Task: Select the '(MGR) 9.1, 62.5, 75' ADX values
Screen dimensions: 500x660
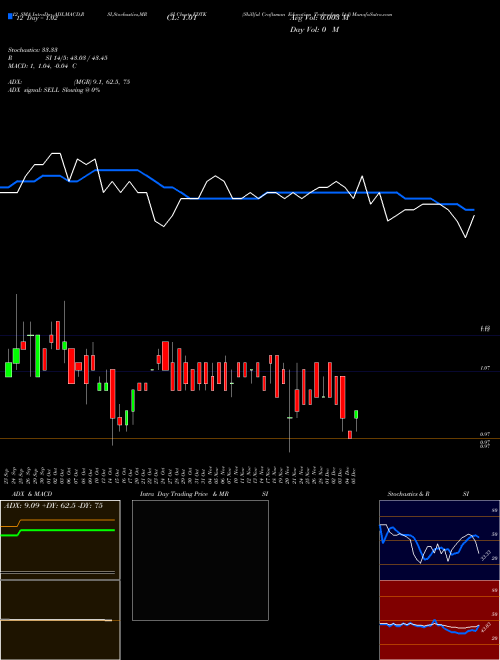Action: (101, 82)
